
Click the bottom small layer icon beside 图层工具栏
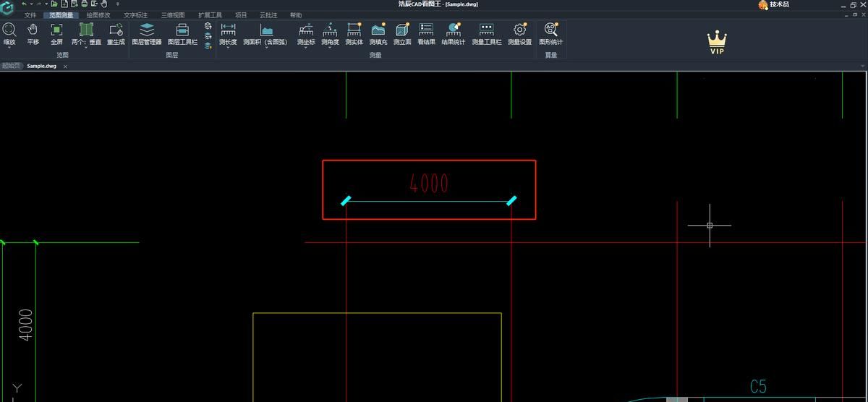click(208, 46)
